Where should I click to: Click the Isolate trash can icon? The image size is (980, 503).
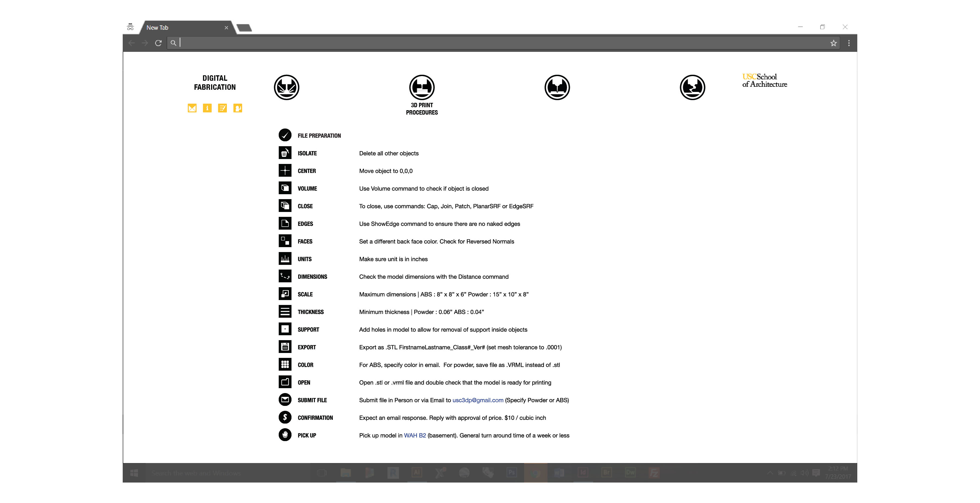click(x=285, y=153)
